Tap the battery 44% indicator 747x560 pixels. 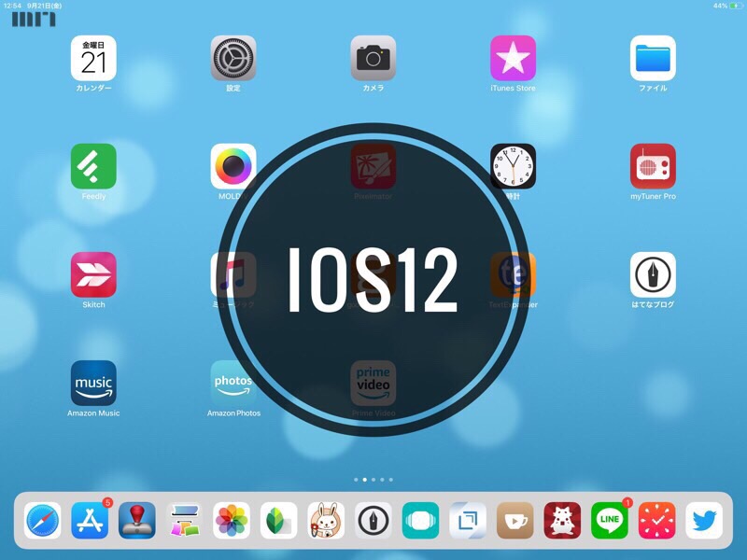click(x=728, y=6)
